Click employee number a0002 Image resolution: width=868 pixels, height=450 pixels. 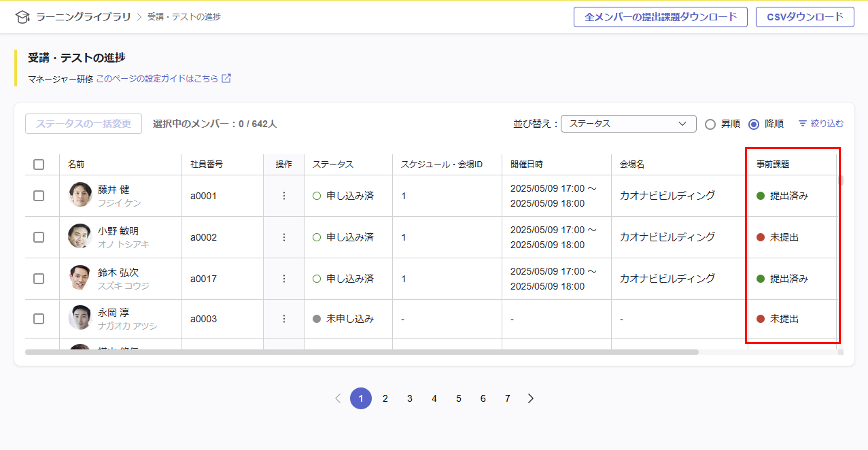tap(203, 237)
